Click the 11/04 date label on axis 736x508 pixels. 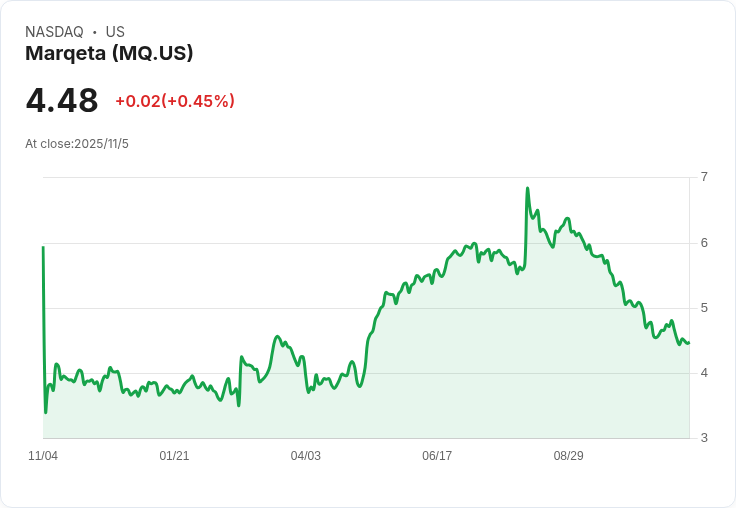click(x=43, y=456)
